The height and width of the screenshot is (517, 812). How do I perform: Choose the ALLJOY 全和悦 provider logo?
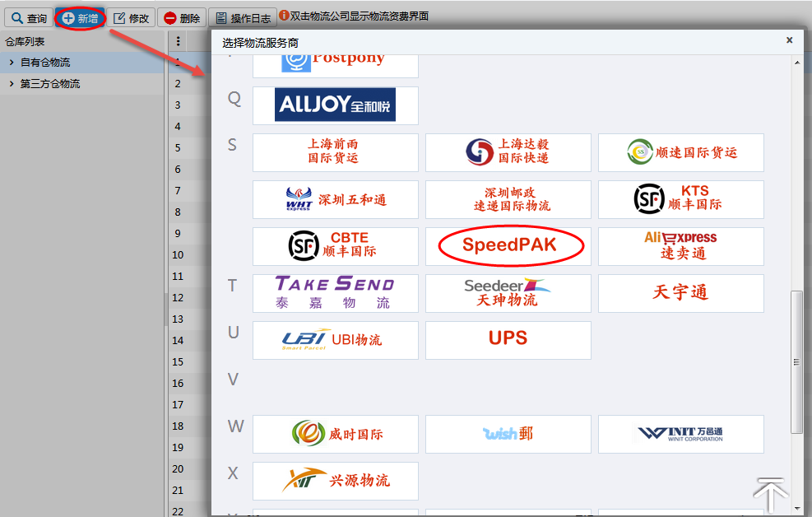tap(336, 105)
